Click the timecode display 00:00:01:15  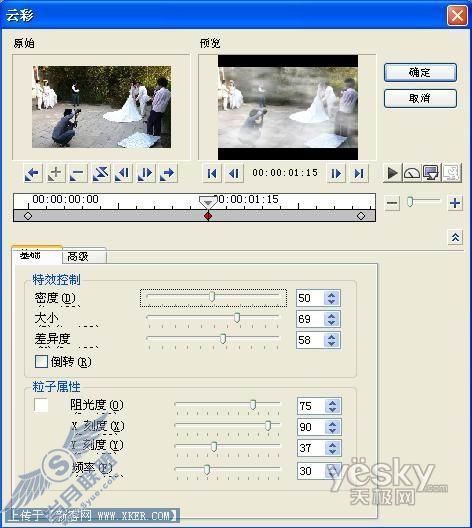point(285,173)
